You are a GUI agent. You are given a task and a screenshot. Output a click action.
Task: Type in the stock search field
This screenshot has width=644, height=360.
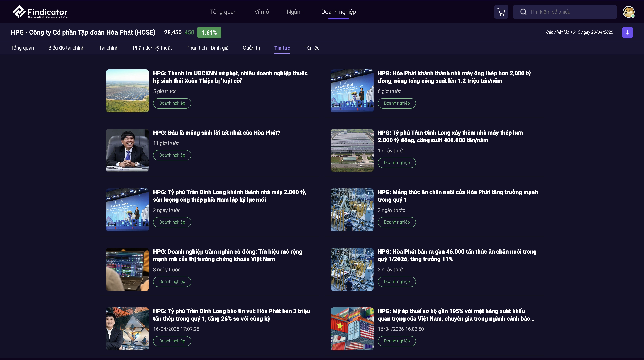(570, 12)
